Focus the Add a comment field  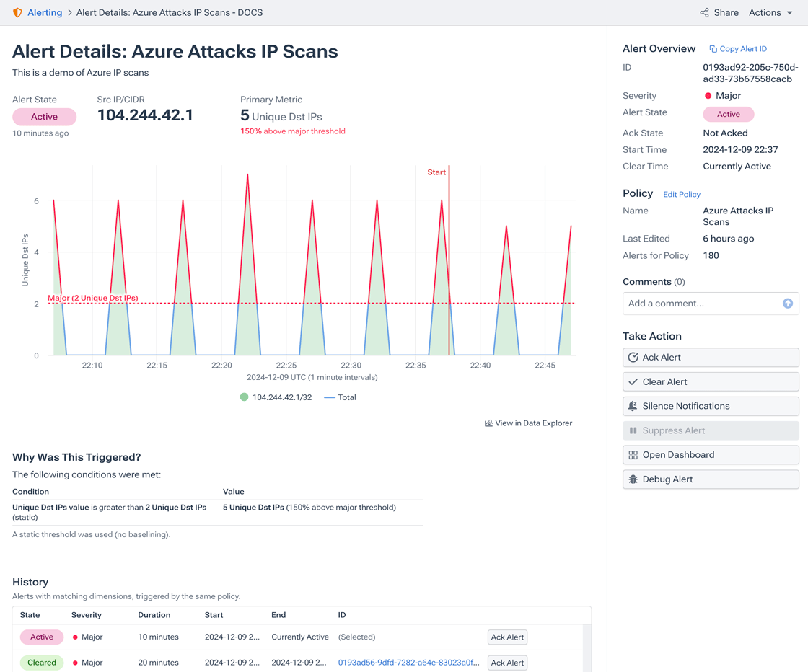point(701,304)
